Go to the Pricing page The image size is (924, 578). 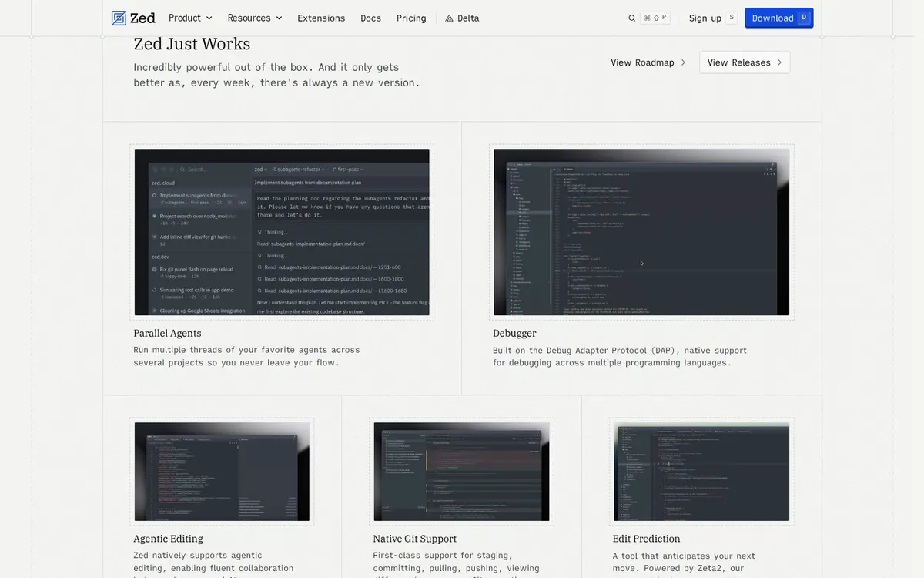point(411,18)
